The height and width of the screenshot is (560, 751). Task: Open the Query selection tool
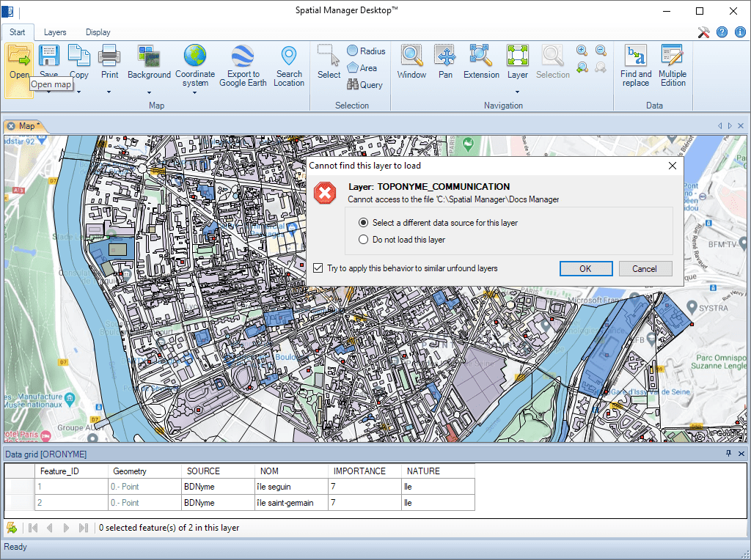pos(365,85)
